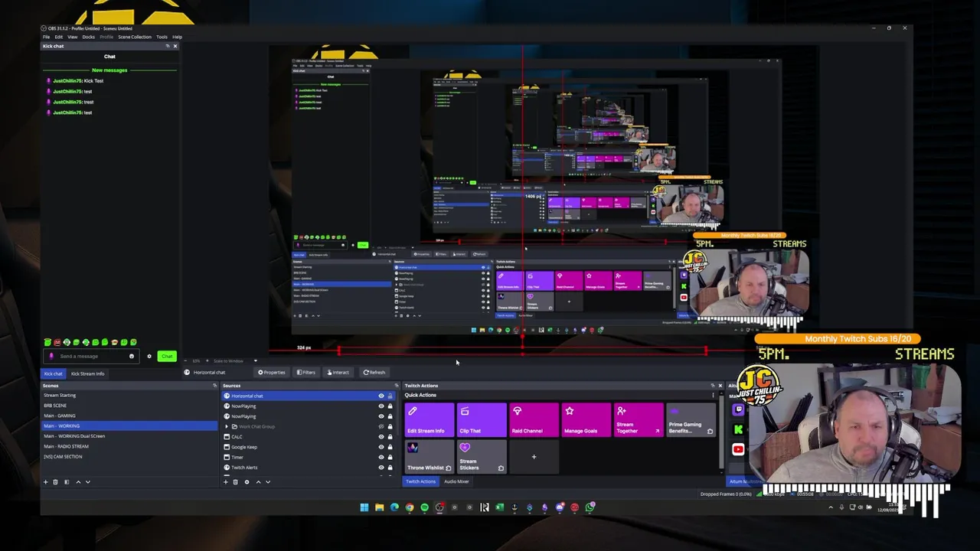The width and height of the screenshot is (980, 551).
Task: Select the Twitch Actions tab
Action: coord(420,481)
